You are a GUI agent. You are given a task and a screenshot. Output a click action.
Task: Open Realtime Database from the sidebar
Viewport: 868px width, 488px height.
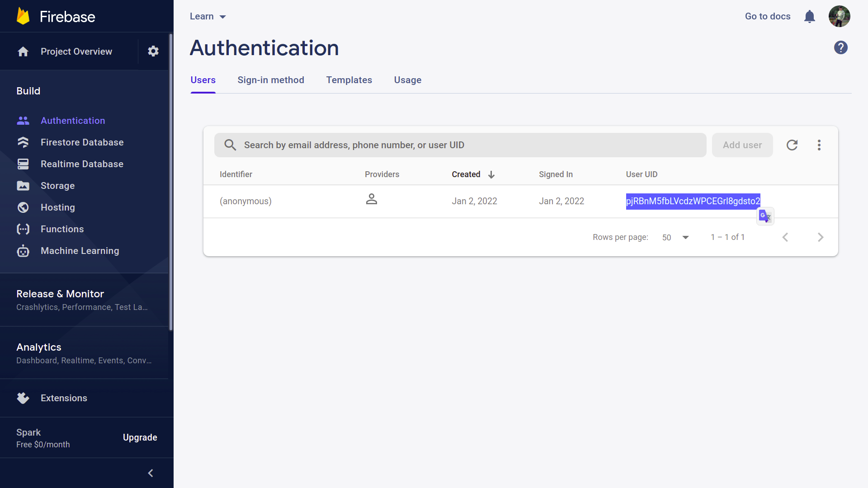23,164
